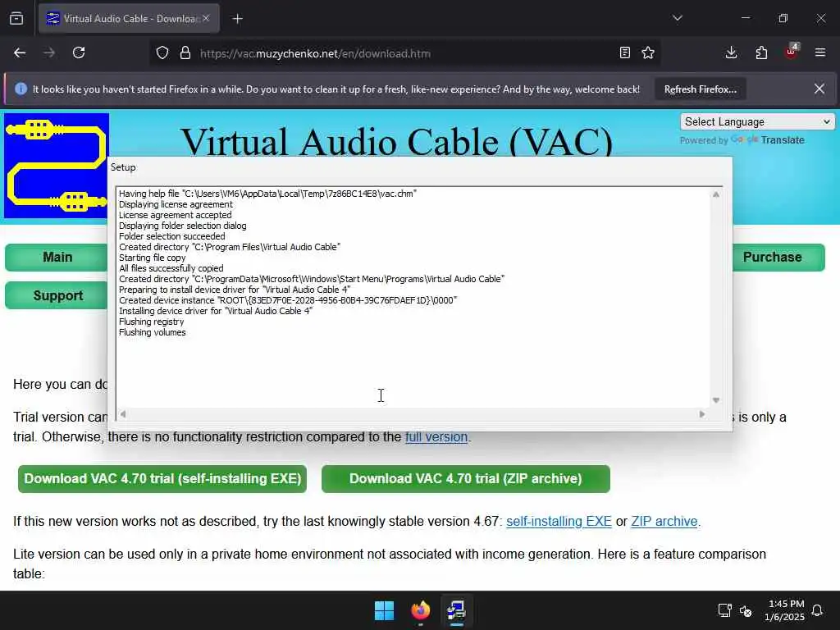Click the VAC Setup installer taskbar icon
The image size is (840, 630).
tap(456, 610)
